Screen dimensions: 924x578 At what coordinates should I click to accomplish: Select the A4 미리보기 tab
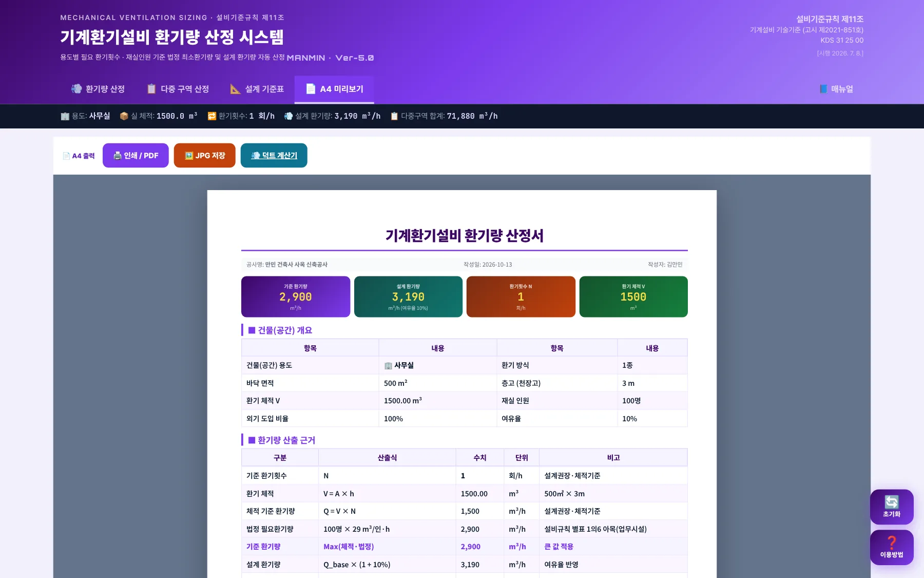(x=334, y=89)
